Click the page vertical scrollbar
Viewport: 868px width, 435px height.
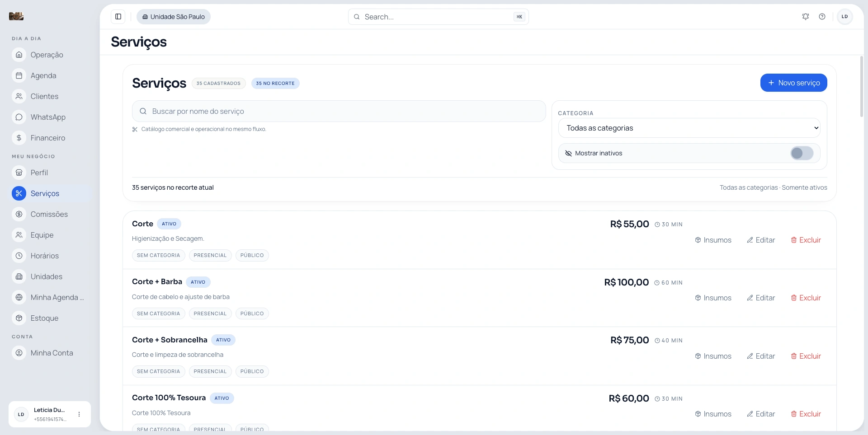point(861,86)
